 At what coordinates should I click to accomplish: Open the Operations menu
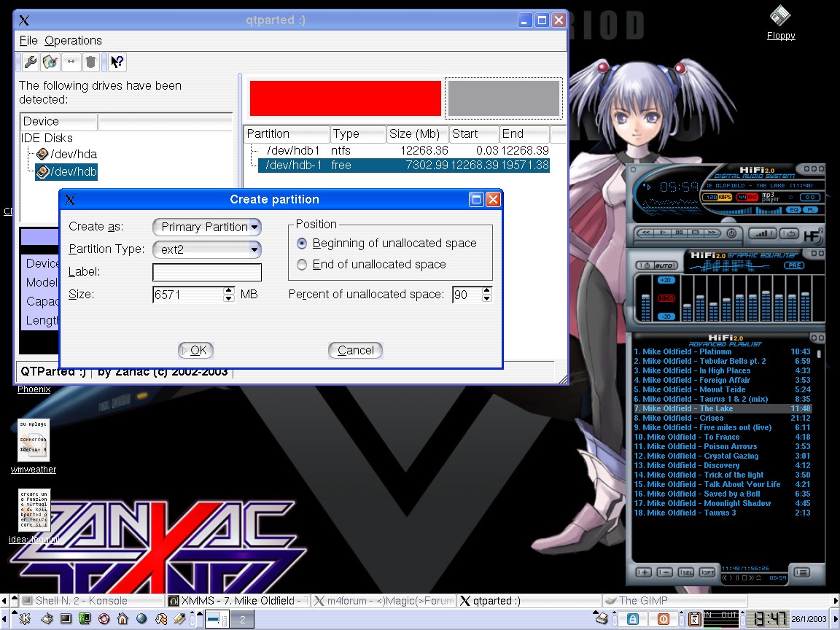(73, 41)
